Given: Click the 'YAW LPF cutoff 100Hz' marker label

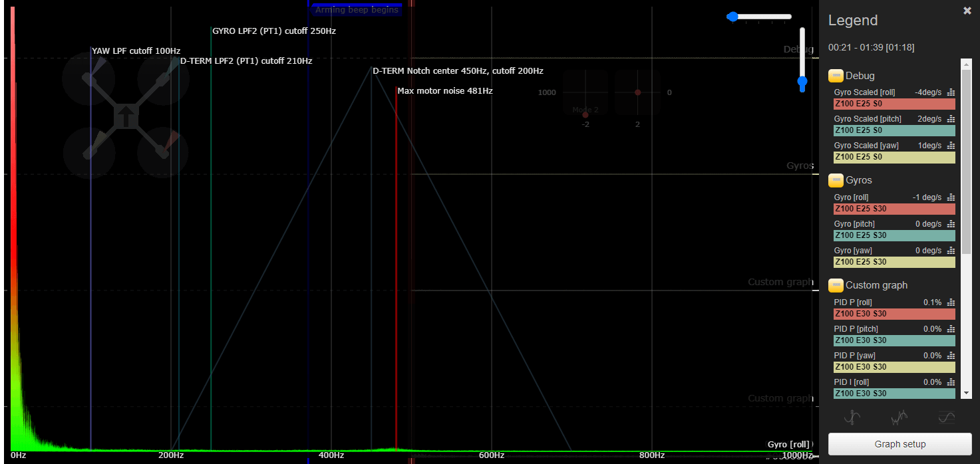Looking at the screenshot, I should coord(136,51).
